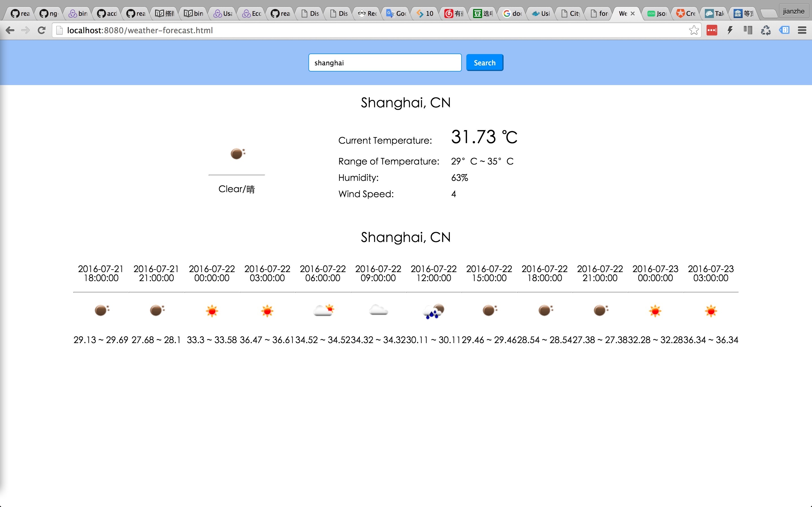Click the browser back arrow
The image size is (812, 507).
click(10, 30)
